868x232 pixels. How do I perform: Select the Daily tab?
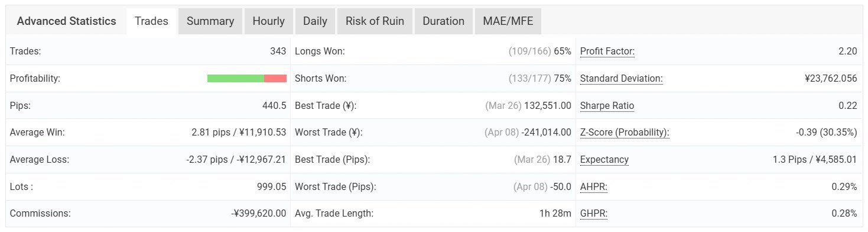click(315, 21)
